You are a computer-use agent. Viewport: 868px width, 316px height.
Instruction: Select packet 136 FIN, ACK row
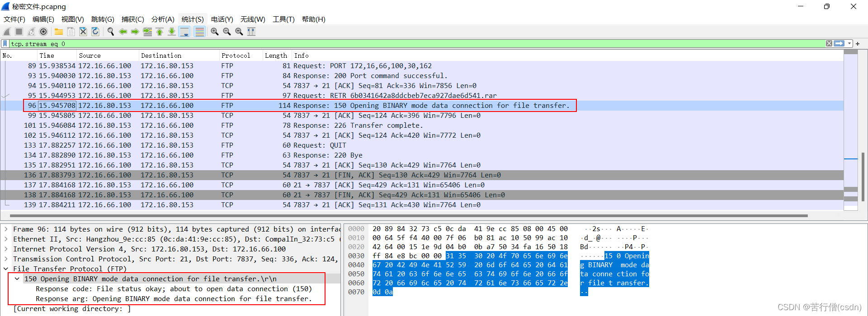coord(422,175)
